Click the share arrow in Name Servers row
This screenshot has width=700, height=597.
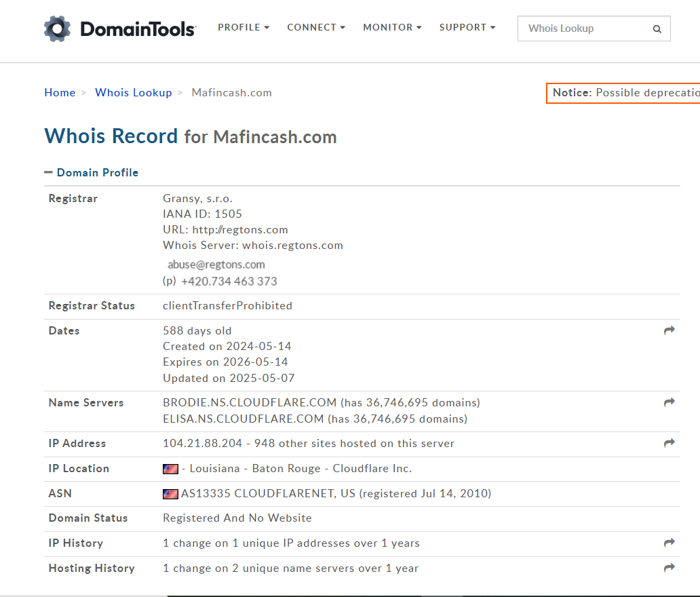(x=669, y=402)
